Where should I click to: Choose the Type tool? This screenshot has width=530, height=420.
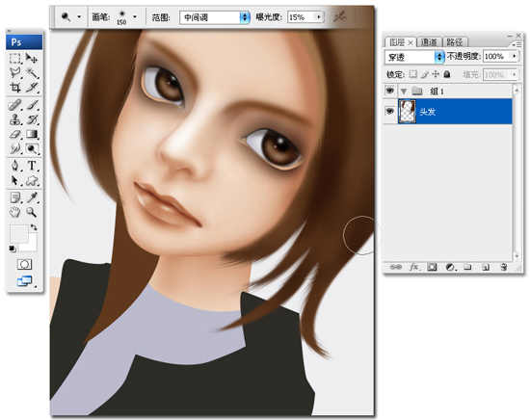[32, 166]
